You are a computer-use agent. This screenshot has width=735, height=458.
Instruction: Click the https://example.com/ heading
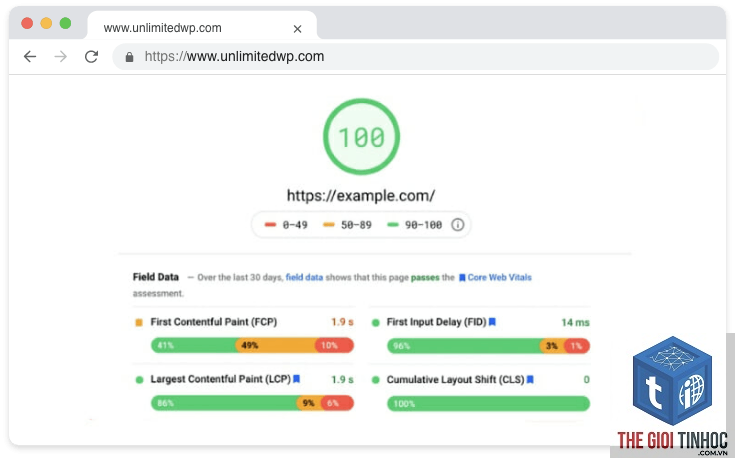pos(361,195)
